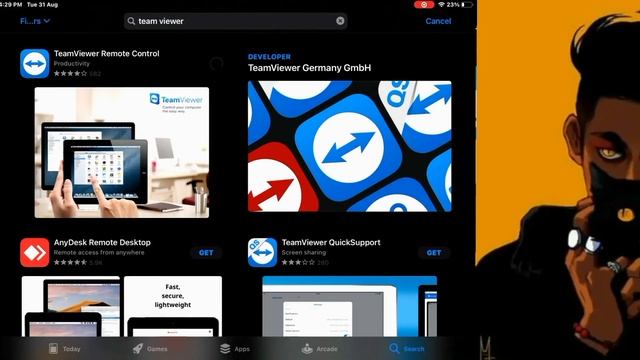Tap the Wi-Fi status icon
This screenshot has height=360, width=640.
(x=441, y=4)
